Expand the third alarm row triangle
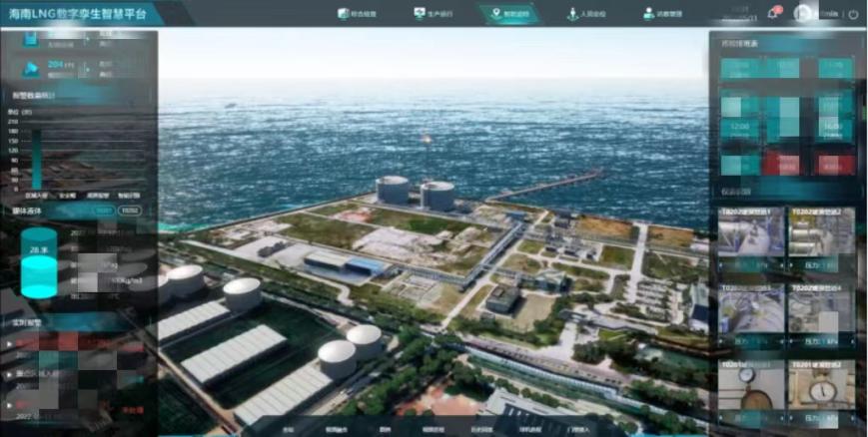The width and height of the screenshot is (868, 437). pyautogui.click(x=9, y=405)
